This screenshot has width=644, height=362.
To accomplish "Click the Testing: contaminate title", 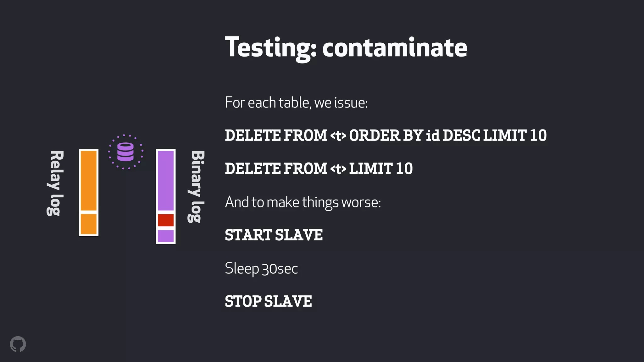I will pos(346,48).
